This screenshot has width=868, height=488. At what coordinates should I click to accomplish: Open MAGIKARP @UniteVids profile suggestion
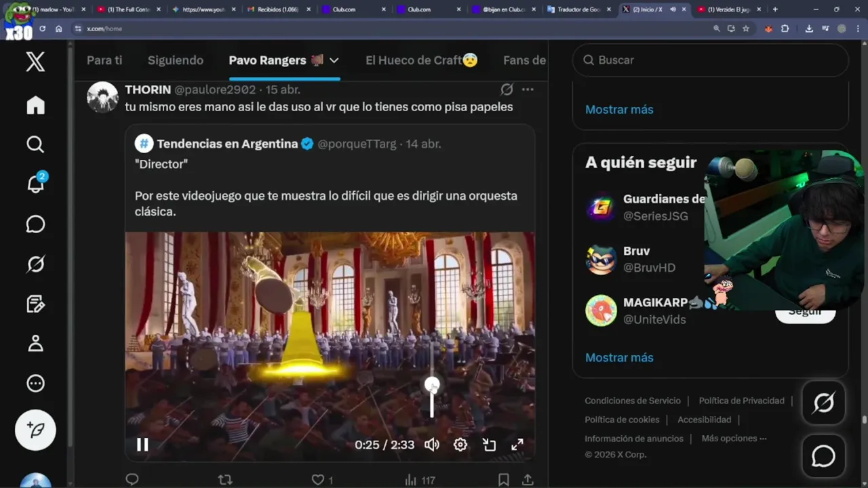click(644, 310)
